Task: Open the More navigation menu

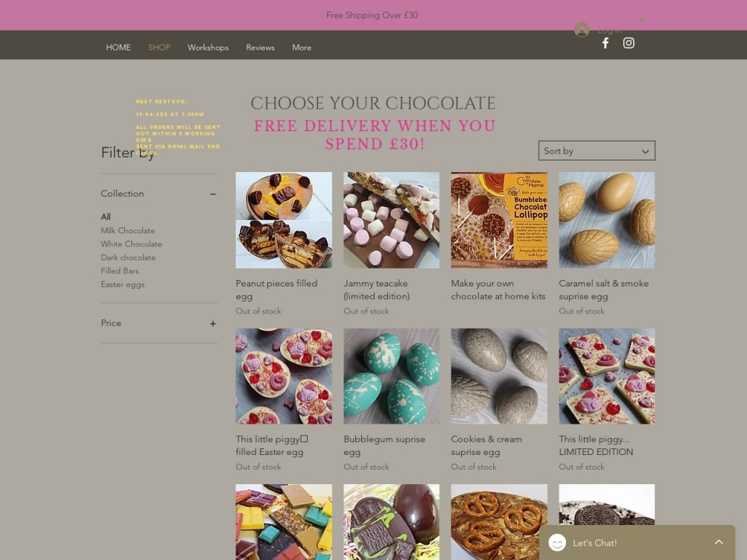Action: click(x=301, y=47)
